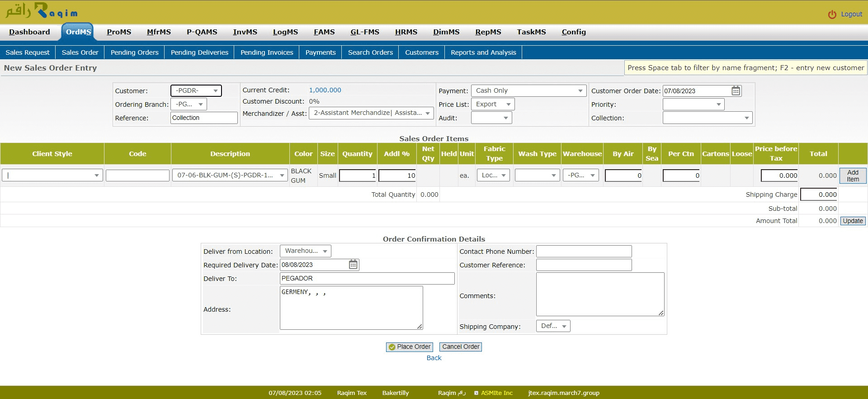Expand the Fabric Type dropdown
Screen dimensions: 868x399
[493, 176]
